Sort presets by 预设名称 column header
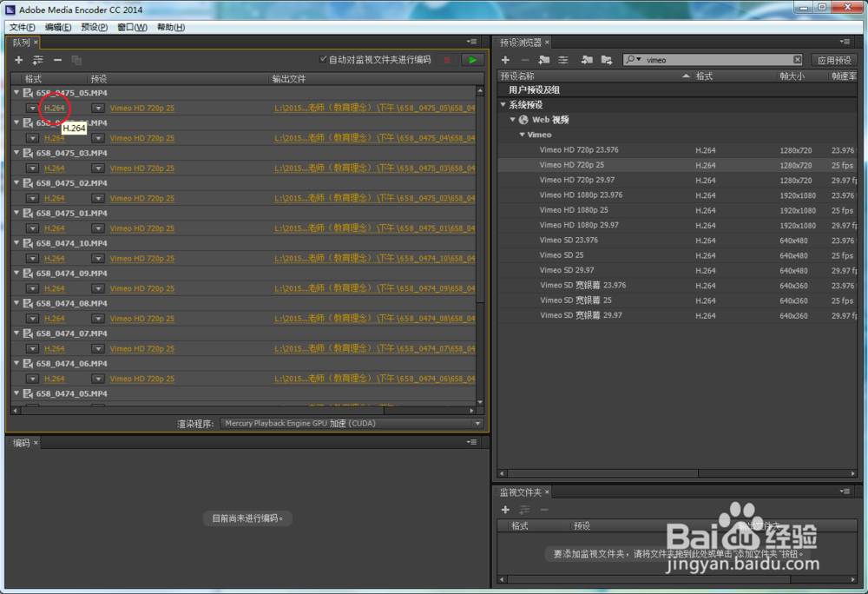Viewport: 868px width, 594px height. click(595, 76)
